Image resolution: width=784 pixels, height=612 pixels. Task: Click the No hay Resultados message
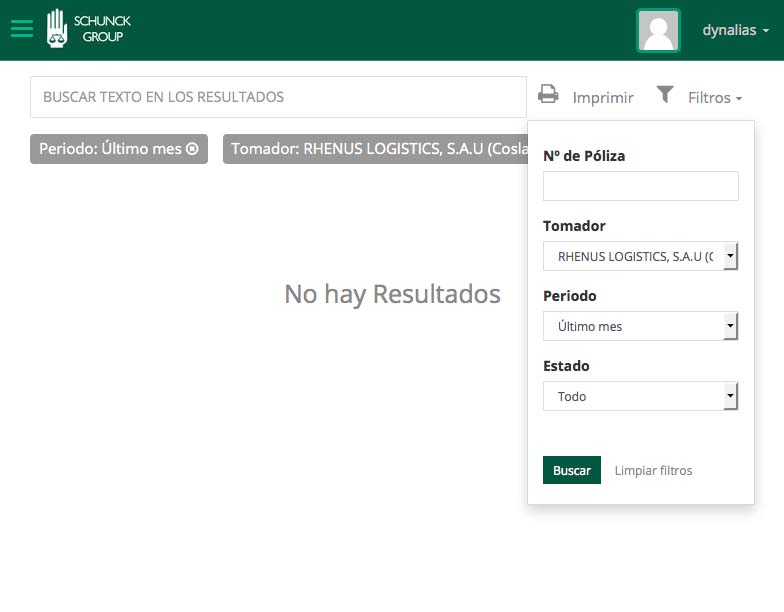pyautogui.click(x=392, y=294)
